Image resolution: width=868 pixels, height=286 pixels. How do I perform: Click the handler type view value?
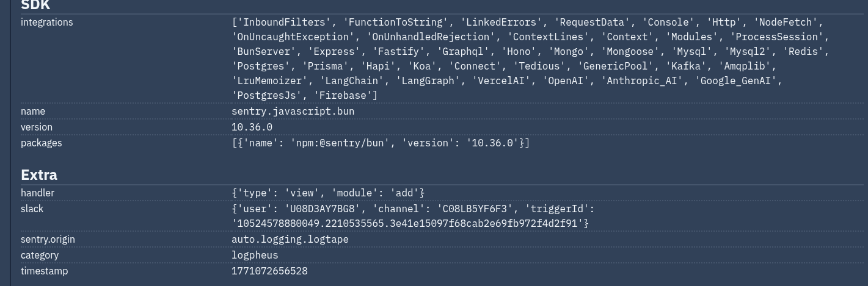(x=328, y=193)
